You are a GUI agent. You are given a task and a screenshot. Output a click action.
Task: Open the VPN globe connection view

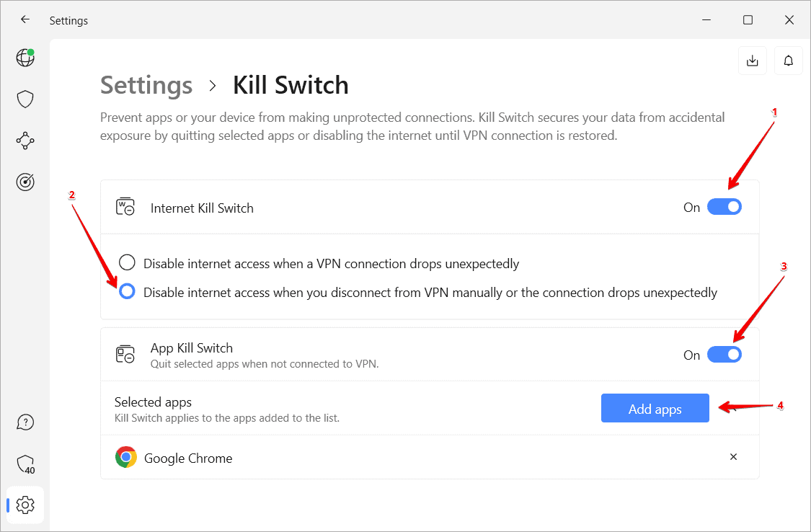point(25,58)
